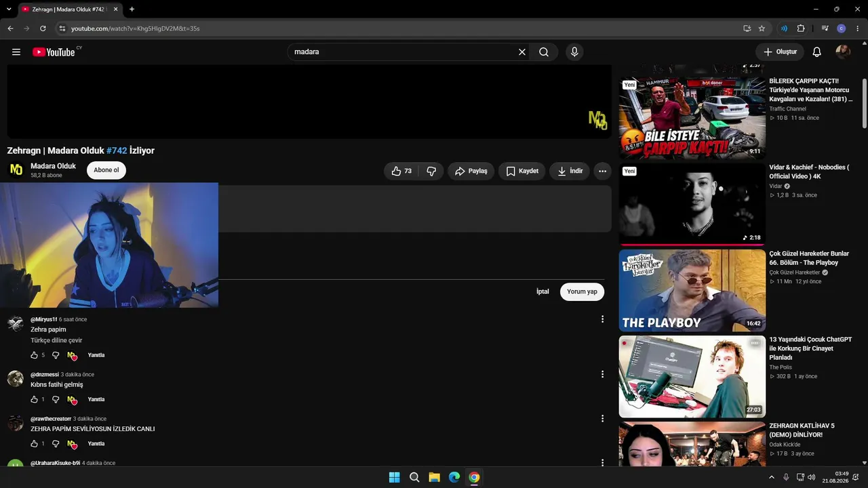The width and height of the screenshot is (868, 488).
Task: Open a new browser tab
Action: coord(132,9)
